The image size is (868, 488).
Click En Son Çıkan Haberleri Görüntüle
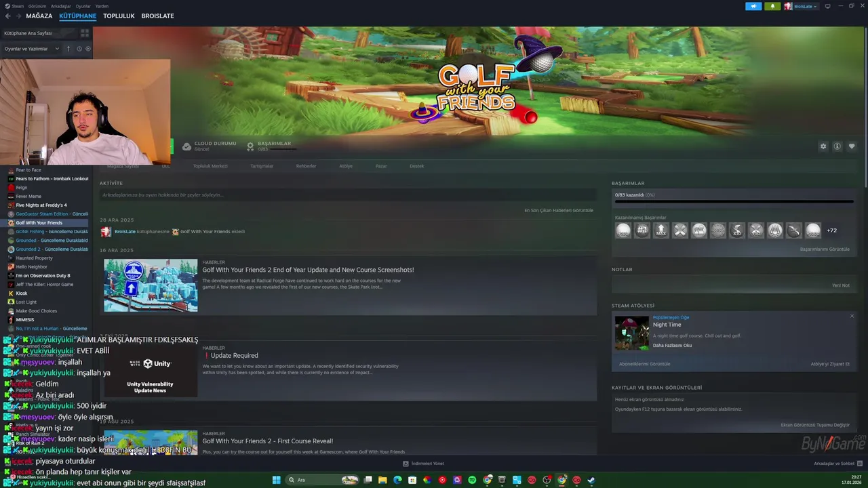coord(559,210)
